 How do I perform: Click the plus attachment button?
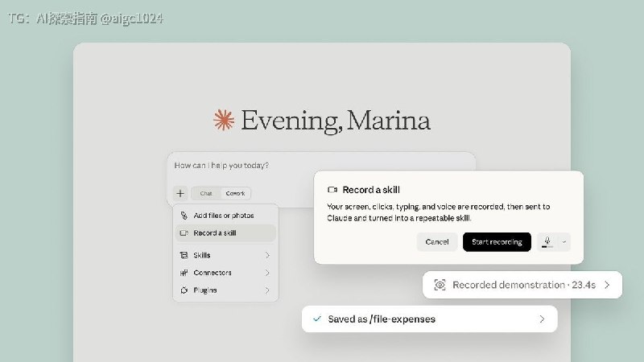pos(180,193)
